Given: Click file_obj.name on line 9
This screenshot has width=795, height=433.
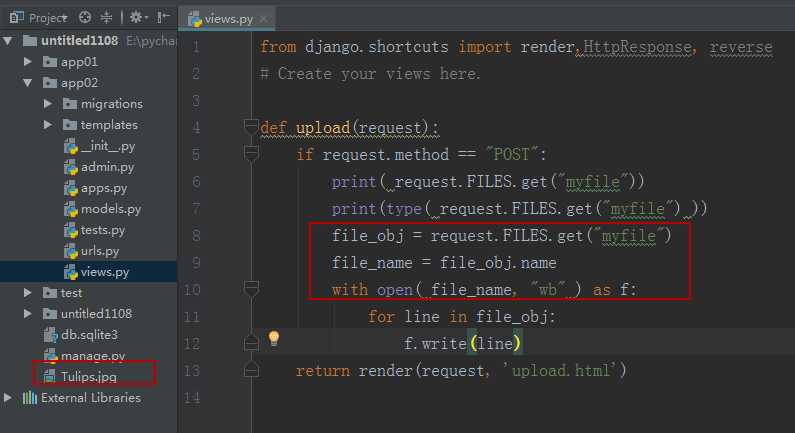Looking at the screenshot, I should [498, 263].
